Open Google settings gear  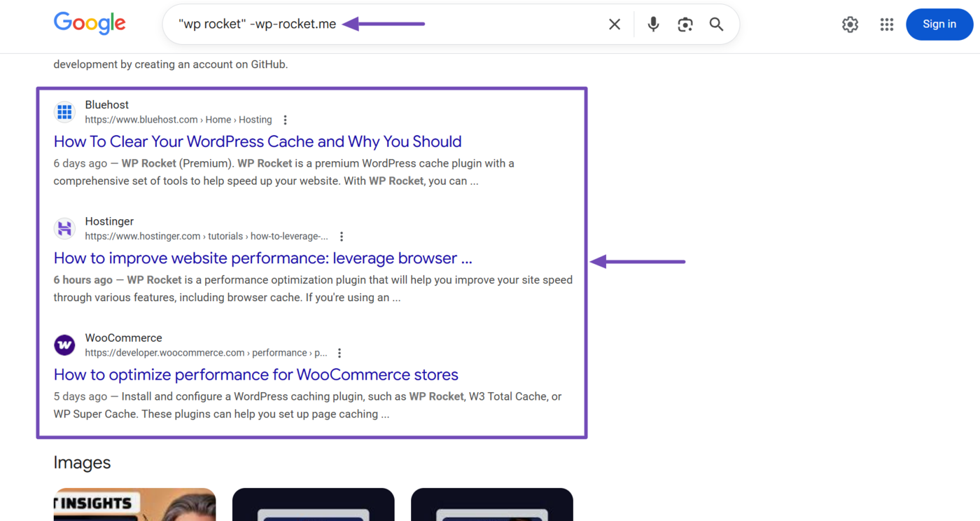point(850,25)
